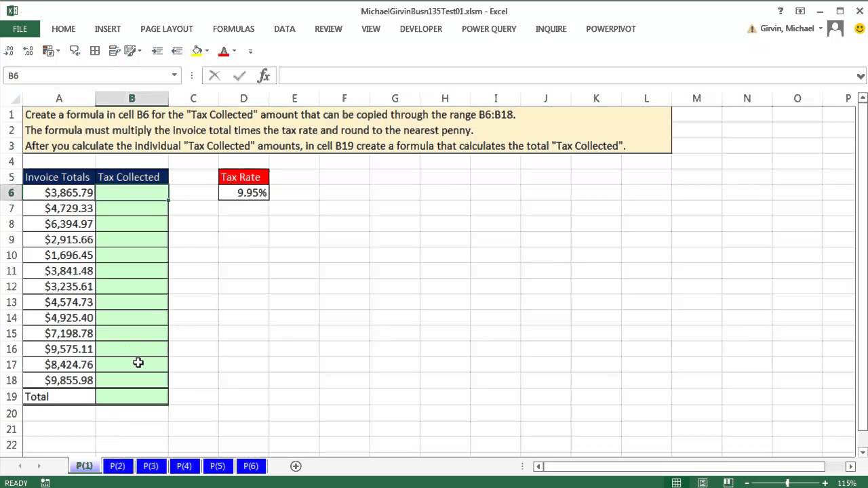The image size is (868, 488).
Task: Click the Increase Indent icon
Action: tap(157, 51)
